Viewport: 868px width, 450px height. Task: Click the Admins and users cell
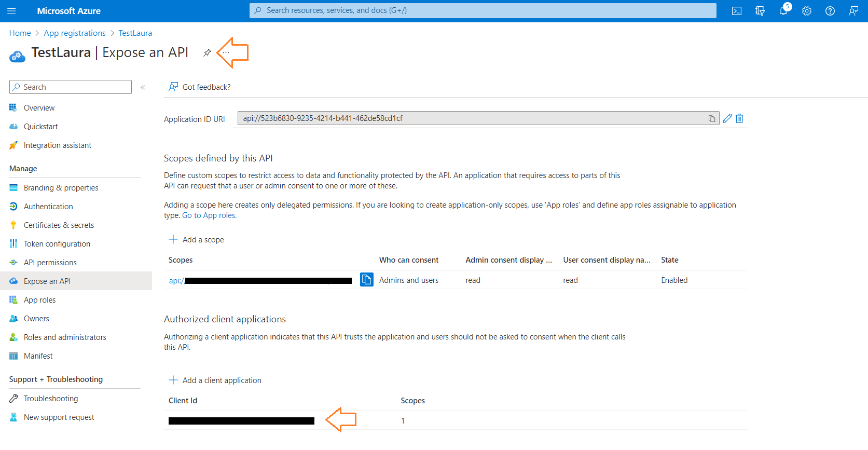409,280
